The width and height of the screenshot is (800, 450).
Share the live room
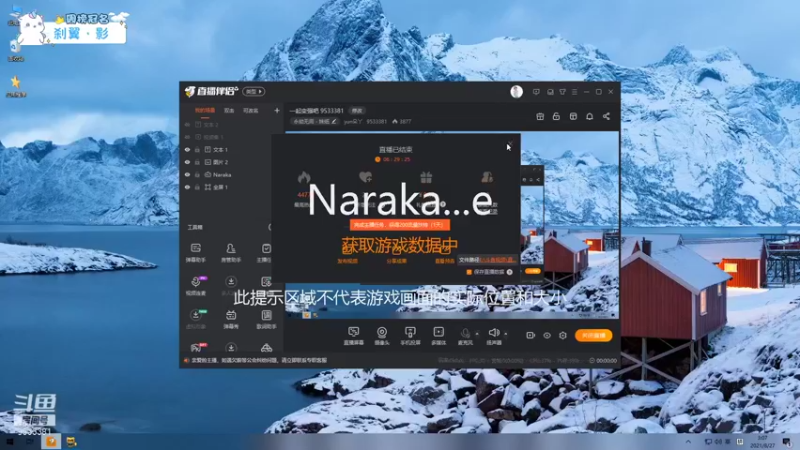(x=606, y=116)
